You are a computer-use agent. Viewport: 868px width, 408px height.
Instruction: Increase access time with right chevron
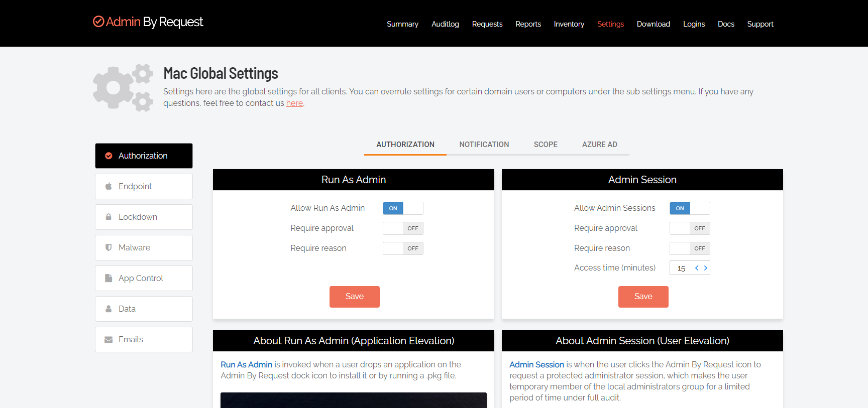[x=706, y=268]
